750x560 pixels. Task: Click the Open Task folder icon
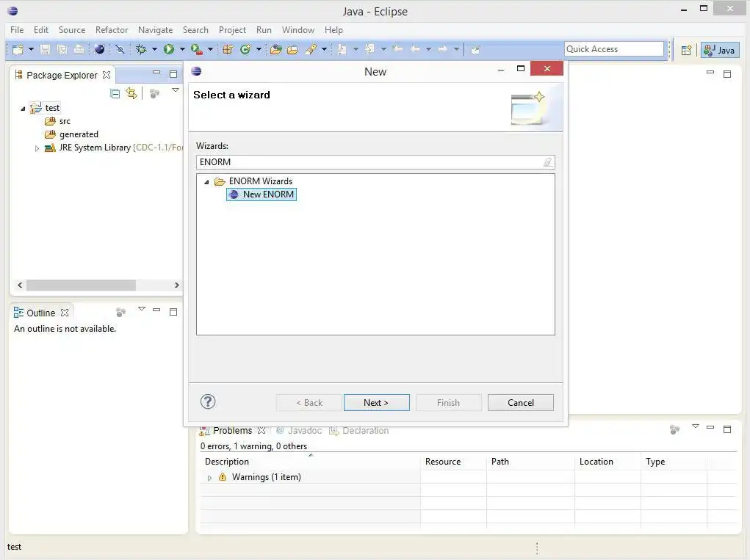pyautogui.click(x=293, y=49)
